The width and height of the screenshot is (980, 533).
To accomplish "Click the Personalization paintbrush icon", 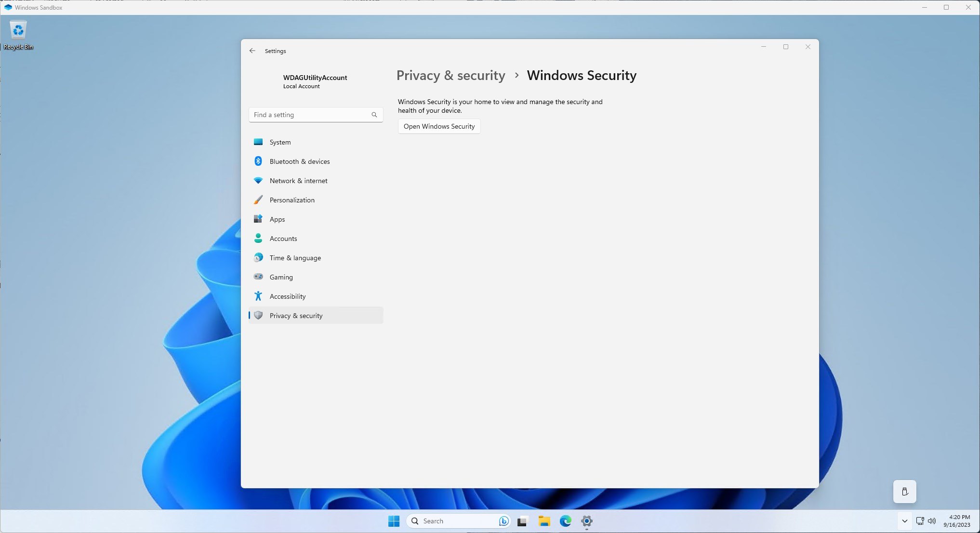I will click(258, 200).
